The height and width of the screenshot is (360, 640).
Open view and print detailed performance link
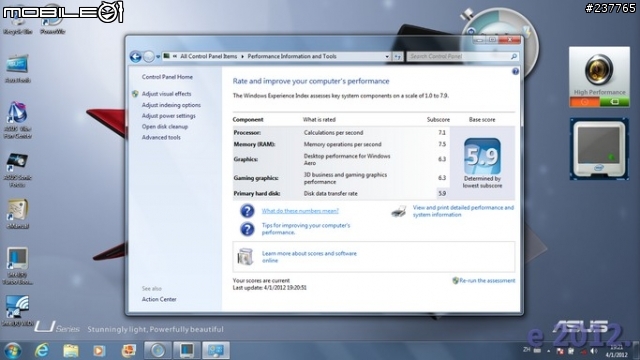coord(463,211)
